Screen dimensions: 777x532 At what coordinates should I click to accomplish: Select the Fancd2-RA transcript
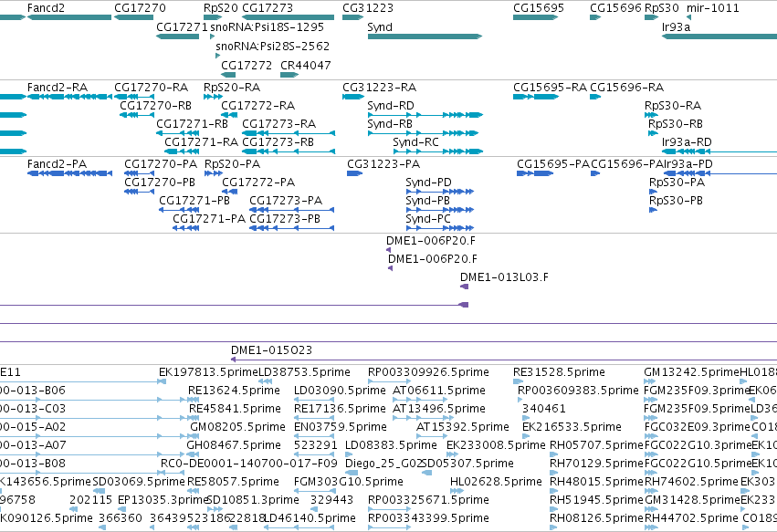[x=69, y=97]
